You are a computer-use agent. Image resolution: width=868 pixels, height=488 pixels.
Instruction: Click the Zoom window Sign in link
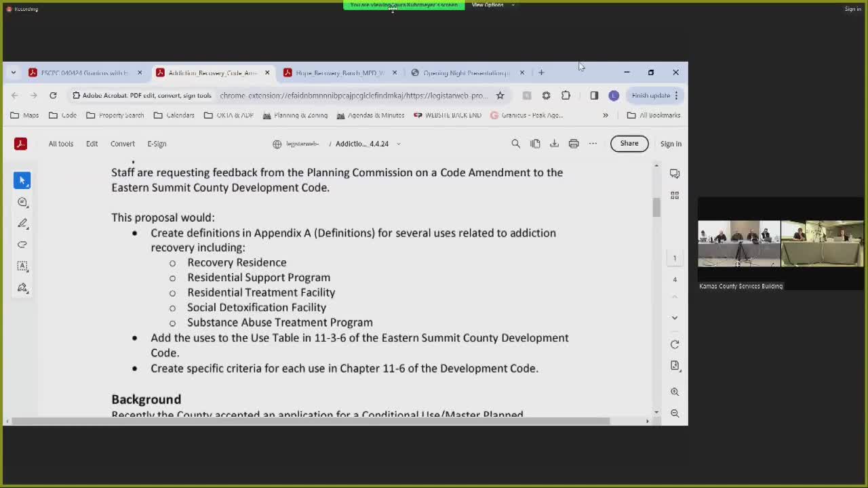pos(853,9)
